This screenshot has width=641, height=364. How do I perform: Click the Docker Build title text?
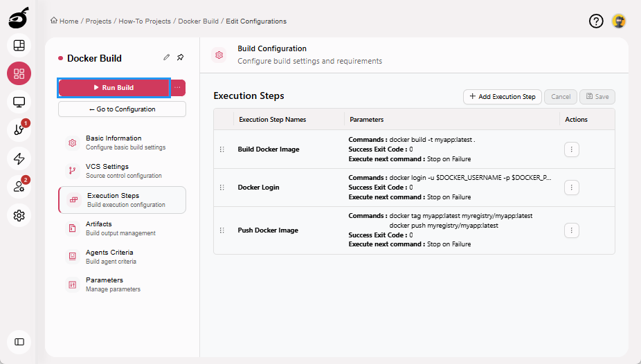[94, 58]
